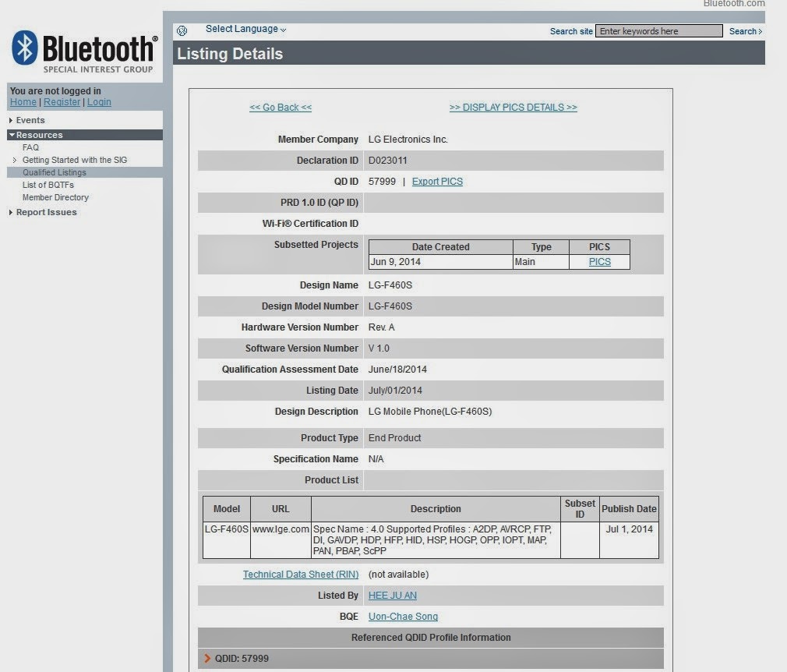Open the HEE JU AN link

pos(393,596)
